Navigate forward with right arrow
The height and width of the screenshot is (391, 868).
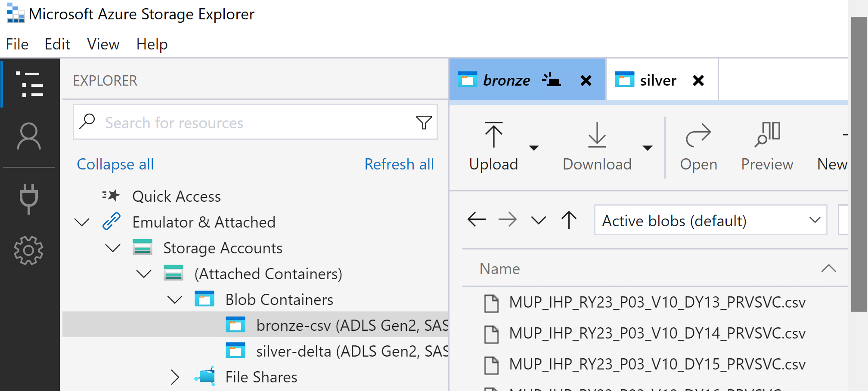point(507,219)
